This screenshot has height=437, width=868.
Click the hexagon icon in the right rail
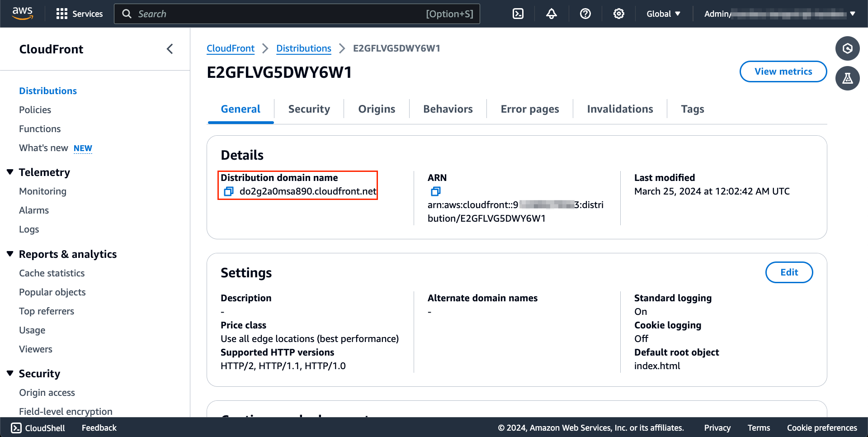(848, 48)
